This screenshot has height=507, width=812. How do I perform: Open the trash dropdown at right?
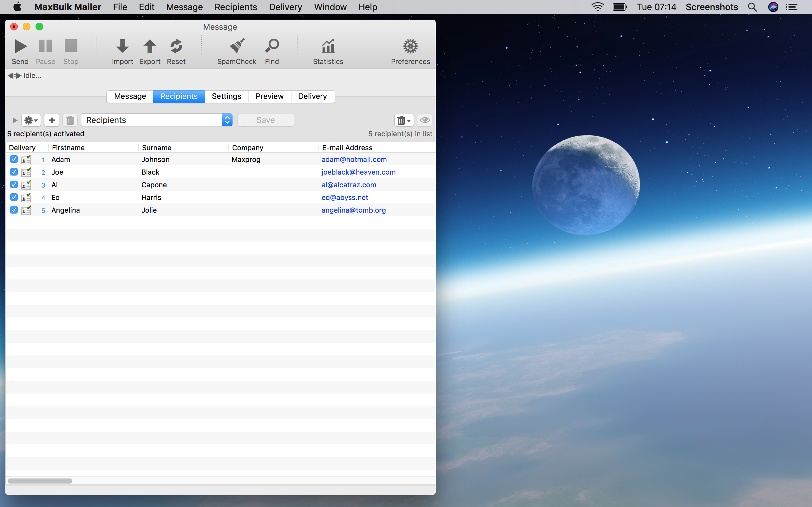404,120
